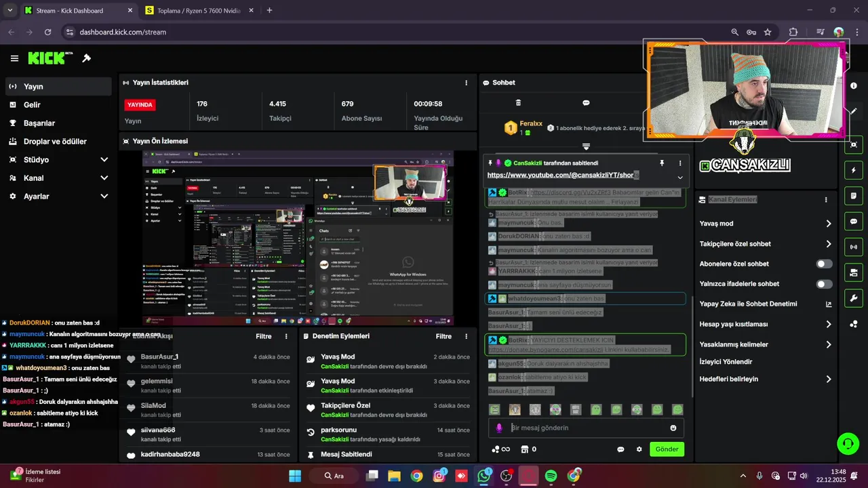Click the stream preview thumbnail

tap(298, 238)
